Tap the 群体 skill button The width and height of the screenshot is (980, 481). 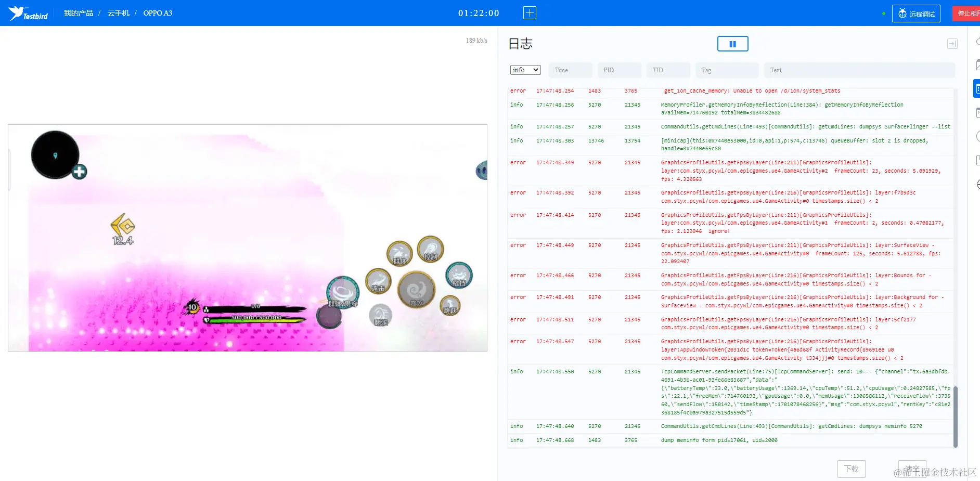pyautogui.click(x=399, y=254)
